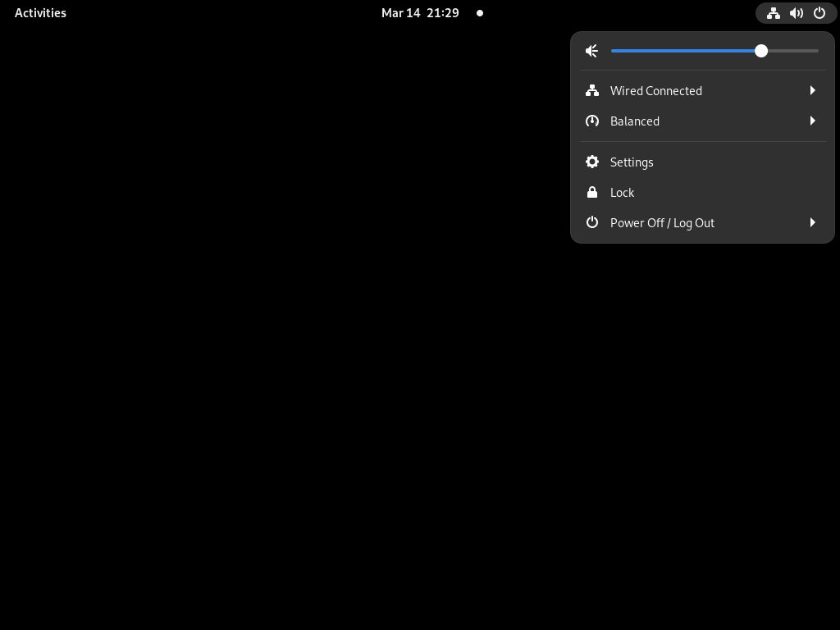Image resolution: width=840 pixels, height=630 pixels.
Task: Click the padlock icon
Action: click(592, 192)
